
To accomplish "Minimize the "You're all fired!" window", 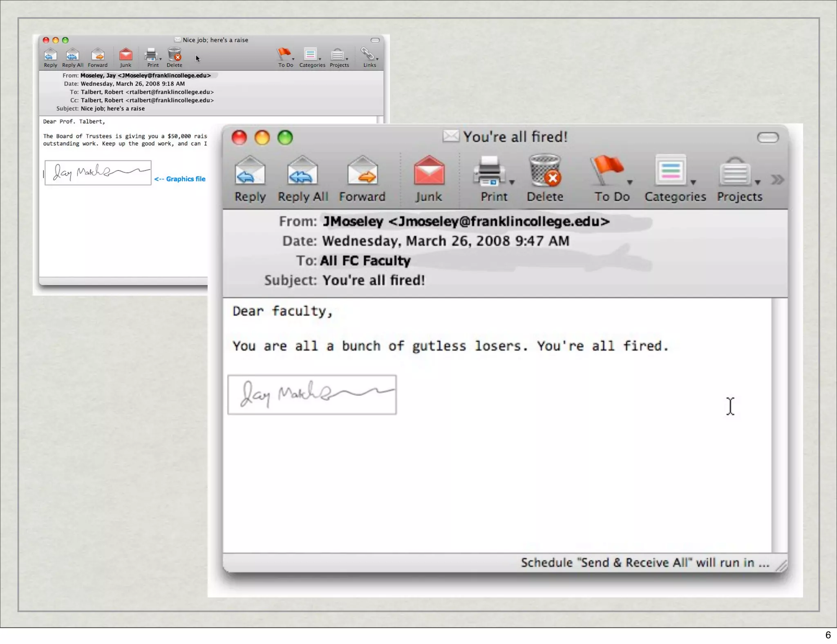I will (262, 138).
